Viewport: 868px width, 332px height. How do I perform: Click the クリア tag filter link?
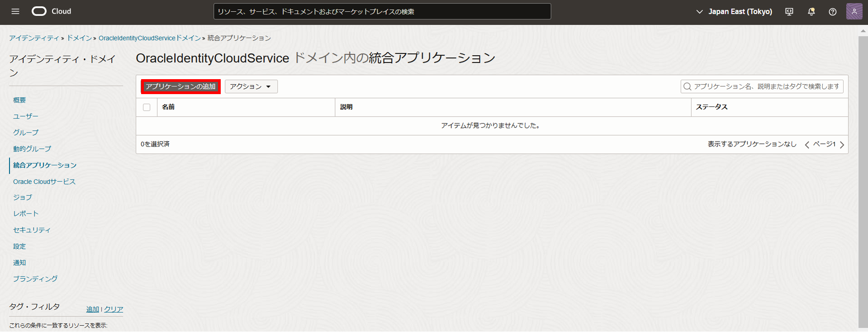pos(114,309)
